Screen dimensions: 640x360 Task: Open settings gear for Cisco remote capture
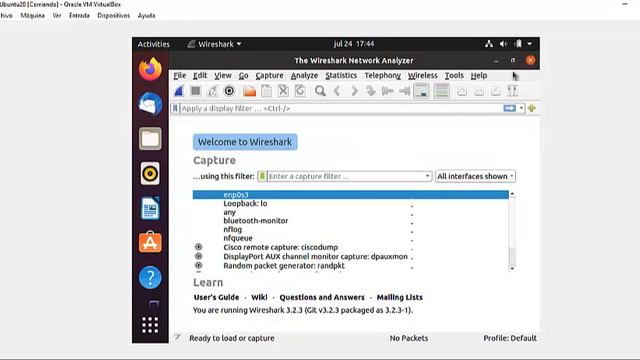[x=198, y=247]
